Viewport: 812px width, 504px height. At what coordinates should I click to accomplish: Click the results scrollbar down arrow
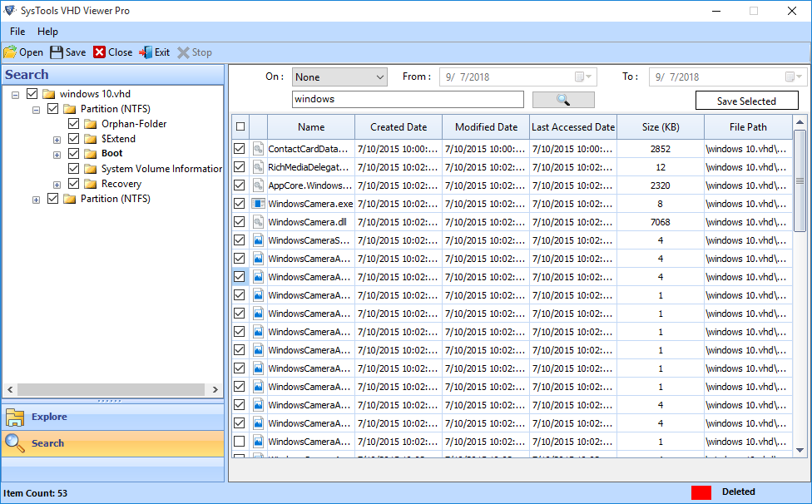pyautogui.click(x=800, y=450)
